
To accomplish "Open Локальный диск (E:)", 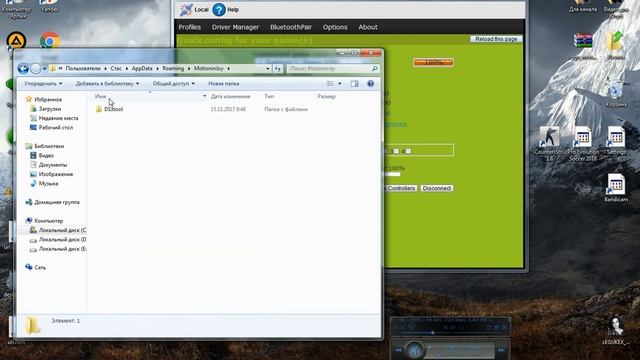I will click(x=58, y=249).
